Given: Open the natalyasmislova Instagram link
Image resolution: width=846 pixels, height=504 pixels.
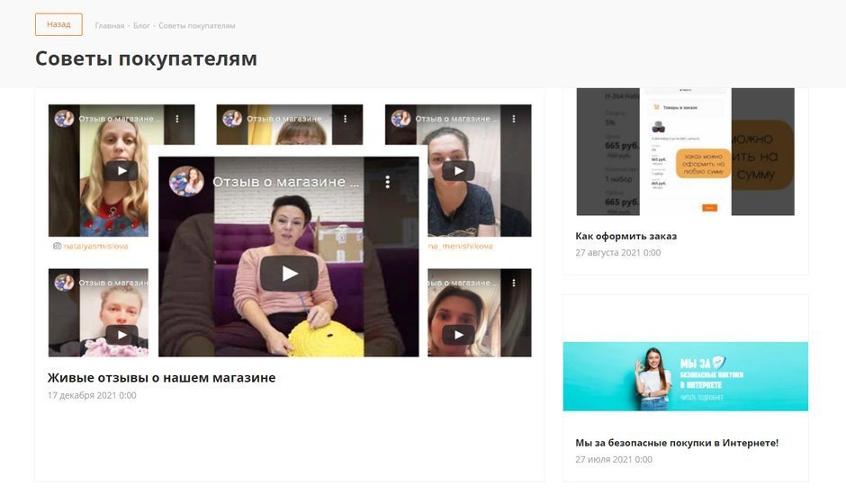Looking at the screenshot, I should [96, 246].
